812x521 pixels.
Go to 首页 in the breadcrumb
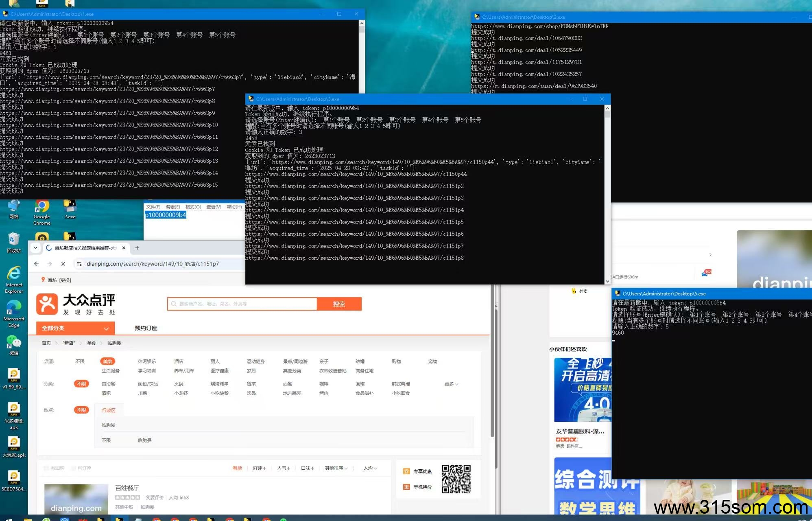[46, 343]
